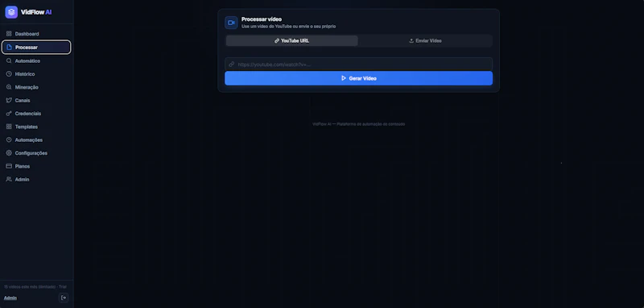Click the Gerar Vídeo button
The width and height of the screenshot is (644, 308).
coord(358,78)
